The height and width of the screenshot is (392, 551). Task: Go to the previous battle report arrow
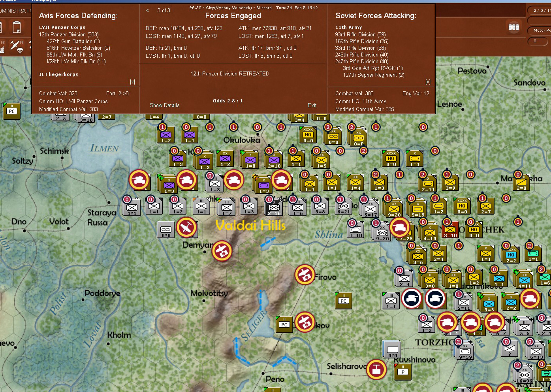point(147,11)
